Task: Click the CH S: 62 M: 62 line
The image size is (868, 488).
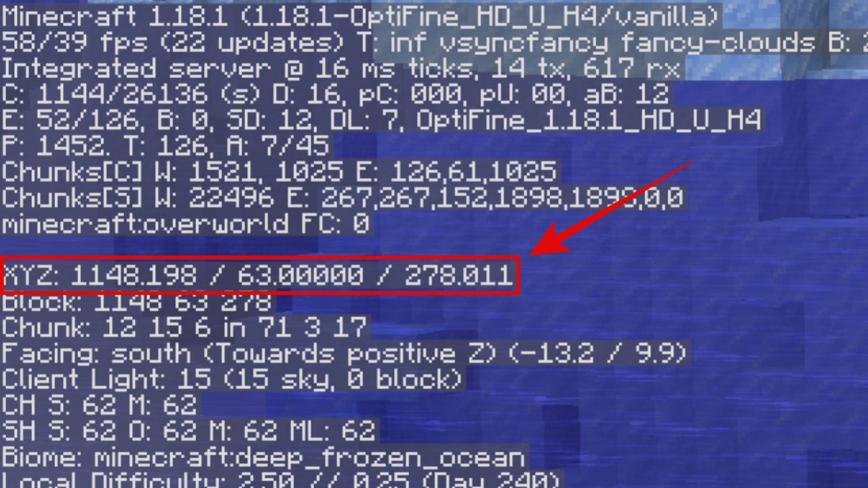Action: 99,405
